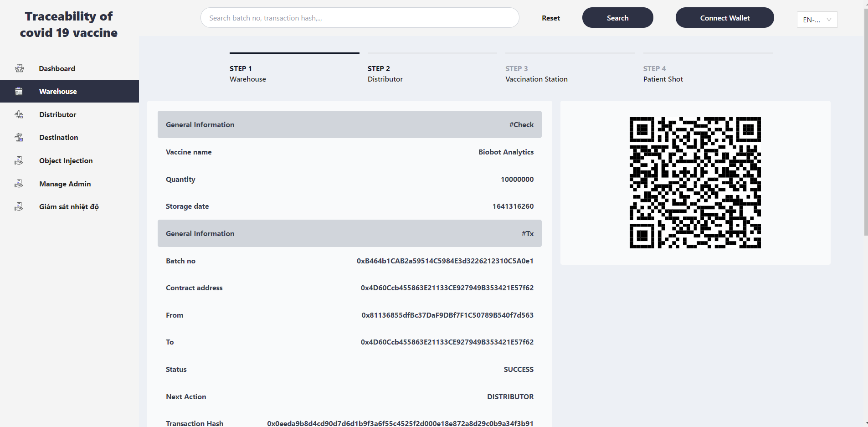Focus the batch number search field
The image size is (868, 427).
click(360, 18)
